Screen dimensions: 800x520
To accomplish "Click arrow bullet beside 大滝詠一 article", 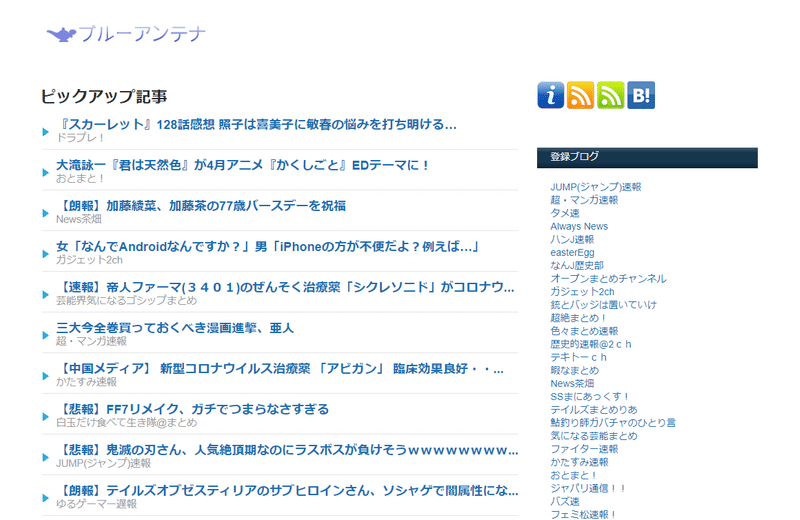I will coord(45,172).
